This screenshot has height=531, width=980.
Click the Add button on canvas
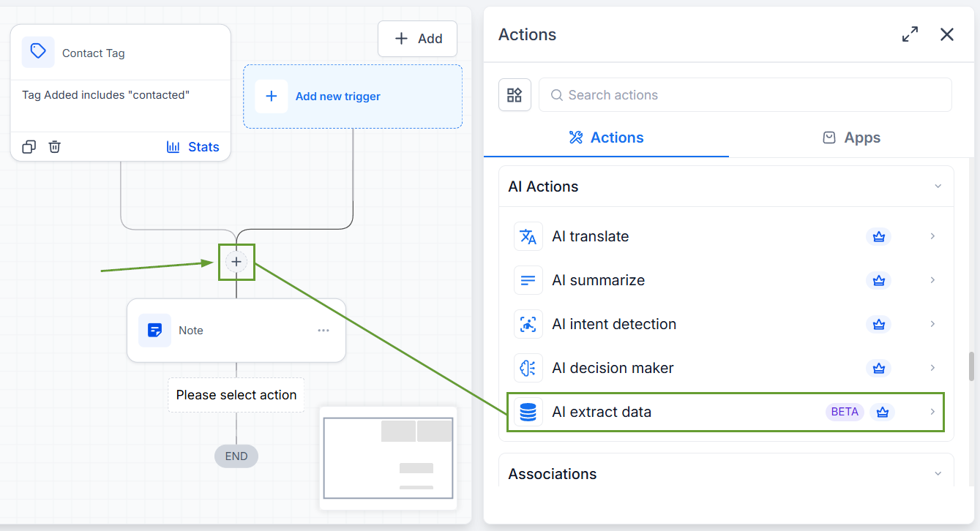(x=418, y=39)
